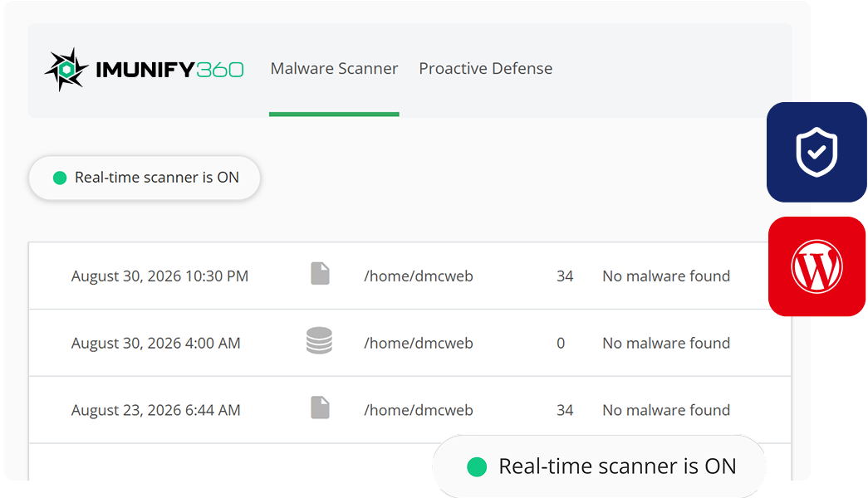Click file icon in August 23 6:44 AM row
868x498 pixels.
[320, 408]
